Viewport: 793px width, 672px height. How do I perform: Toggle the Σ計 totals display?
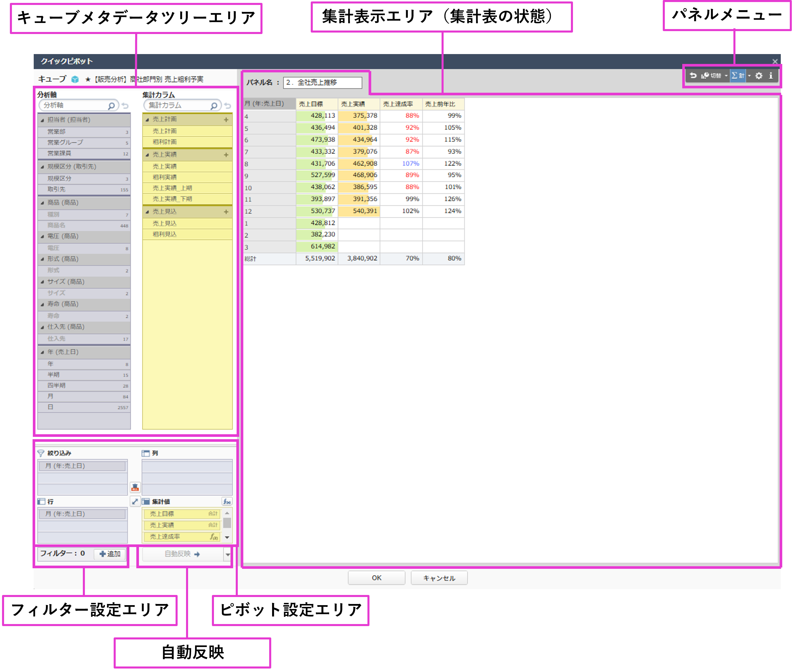[738, 76]
